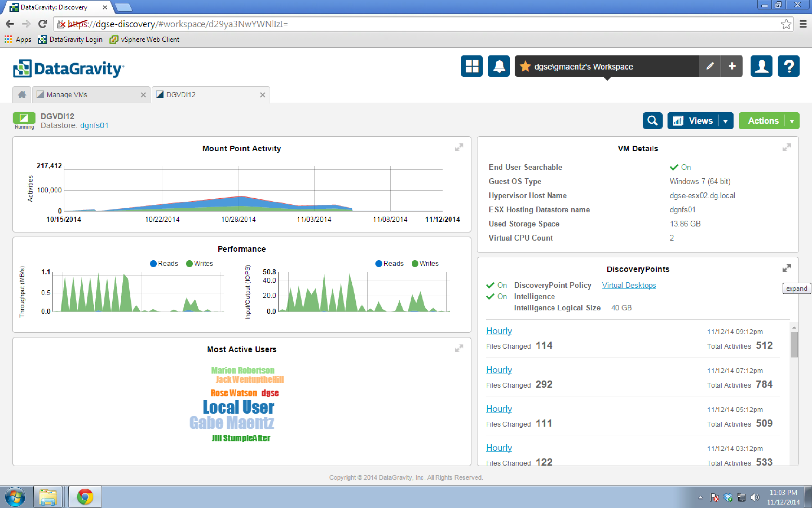The width and height of the screenshot is (812, 508).
Task: Close the DGVDI12 workspace tab
Action: (262, 95)
